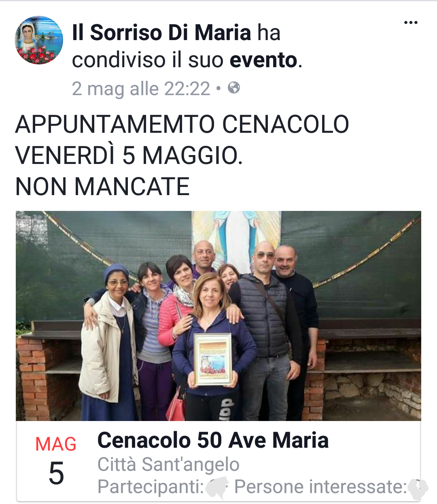
Task: Click the "APPUNTAMEMTO CENACOLO" text line
Action: click(x=182, y=124)
